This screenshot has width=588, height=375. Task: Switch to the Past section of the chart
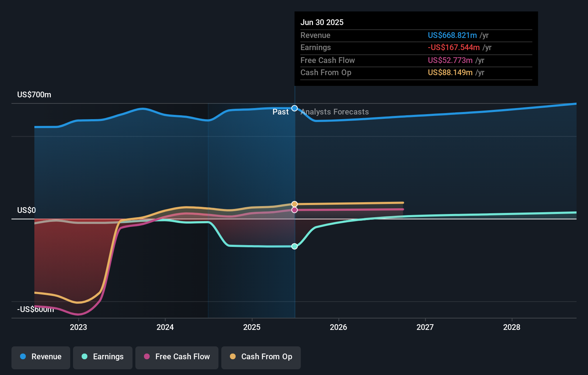[x=280, y=112]
